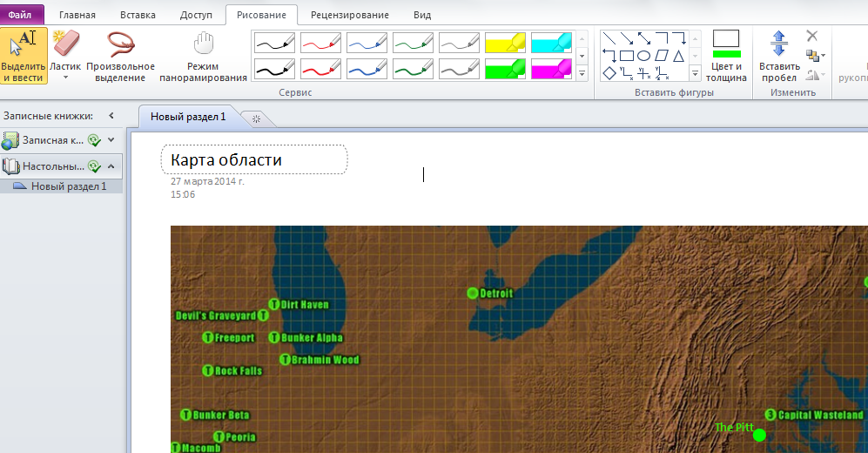Image resolution: width=868 pixels, height=453 pixels.
Task: Choose the green highlighter
Action: [505, 69]
